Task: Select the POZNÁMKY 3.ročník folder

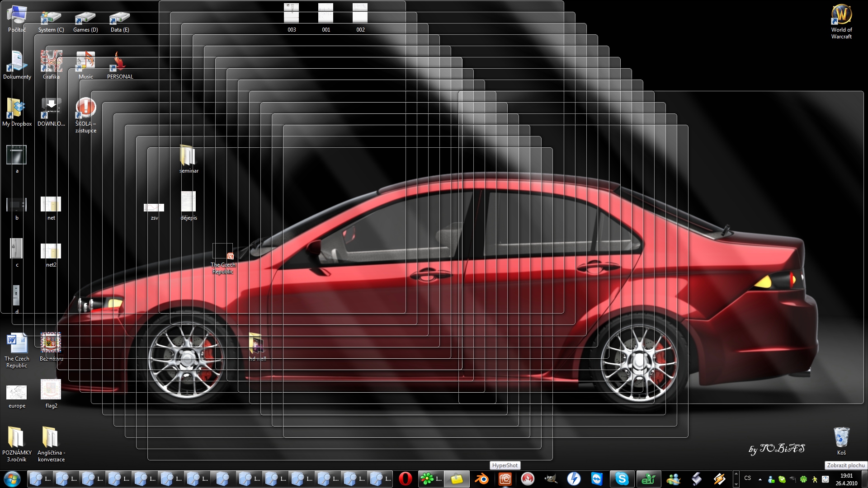Action: pos(17,445)
